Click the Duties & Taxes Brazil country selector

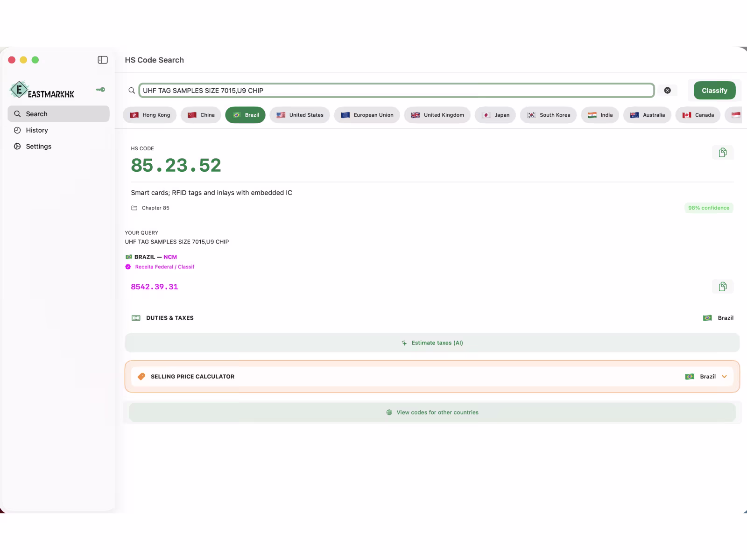(718, 318)
